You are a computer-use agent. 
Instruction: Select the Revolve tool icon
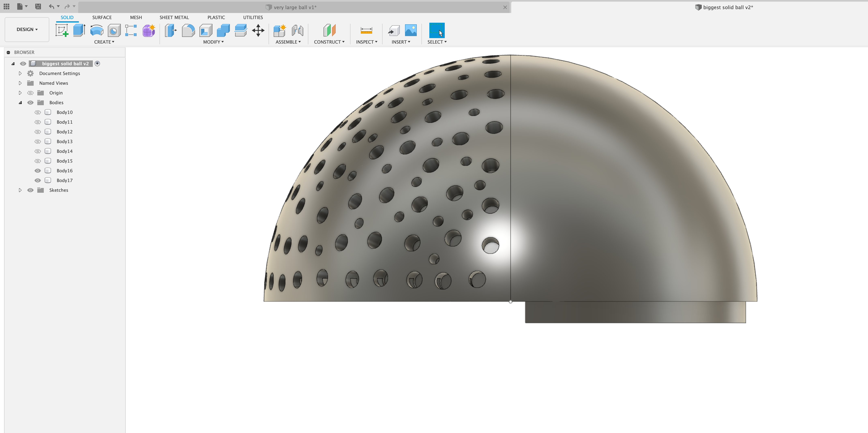tap(97, 30)
